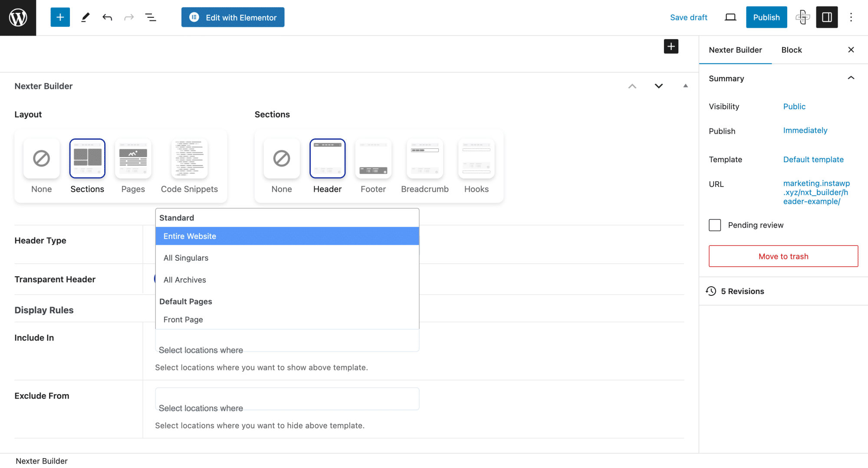868x468 pixels.
Task: Switch to the Block tab
Action: (x=791, y=50)
